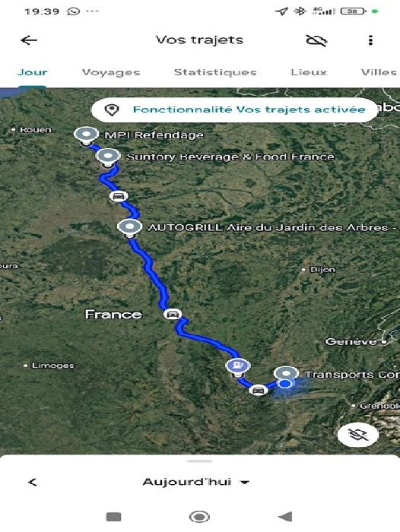Switch to the Voyages tab

click(x=111, y=73)
